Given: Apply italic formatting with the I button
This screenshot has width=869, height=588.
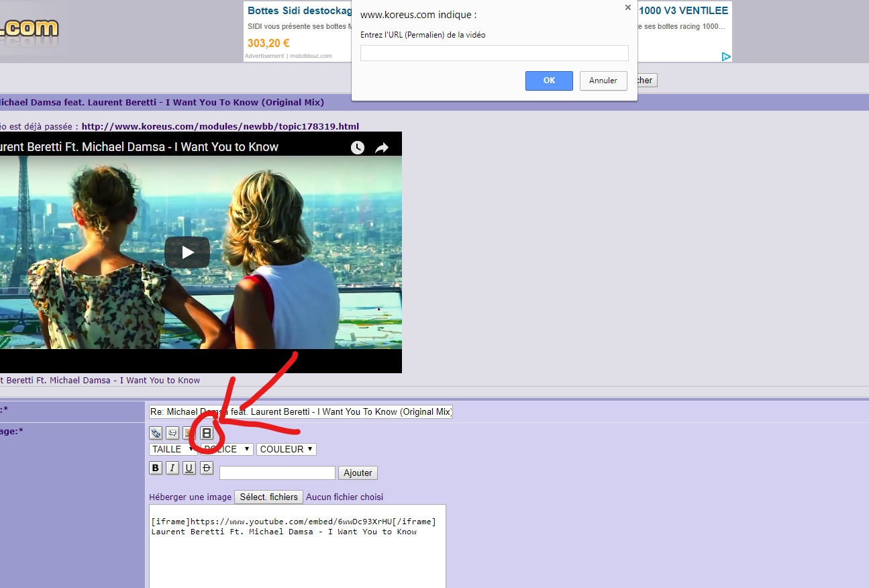Looking at the screenshot, I should tap(172, 468).
